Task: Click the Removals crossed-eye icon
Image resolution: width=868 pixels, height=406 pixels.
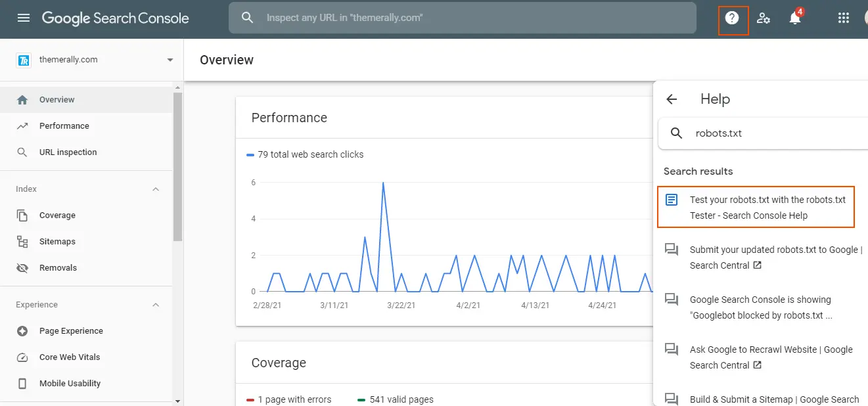Action: click(22, 268)
